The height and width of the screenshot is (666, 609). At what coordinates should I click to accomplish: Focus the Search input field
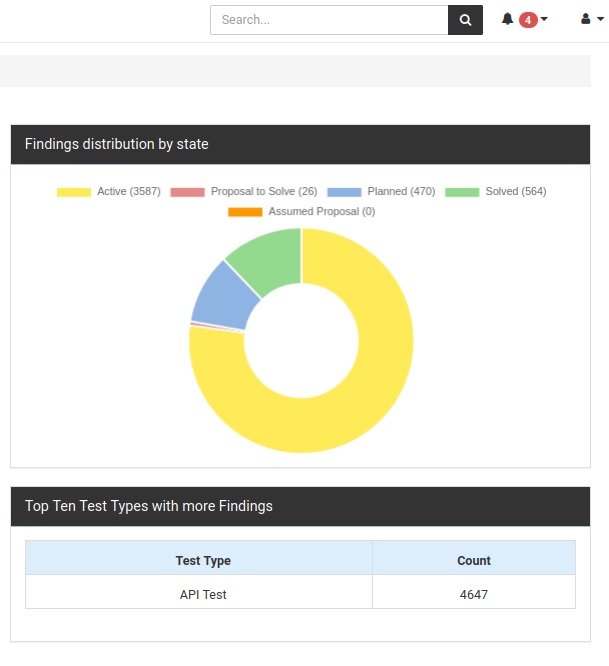[329, 20]
